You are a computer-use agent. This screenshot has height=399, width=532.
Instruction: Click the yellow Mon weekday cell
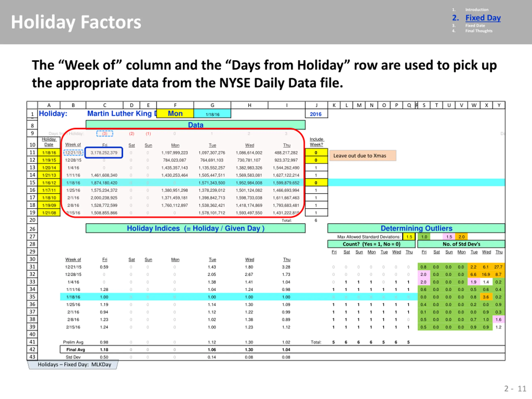[x=175, y=113]
